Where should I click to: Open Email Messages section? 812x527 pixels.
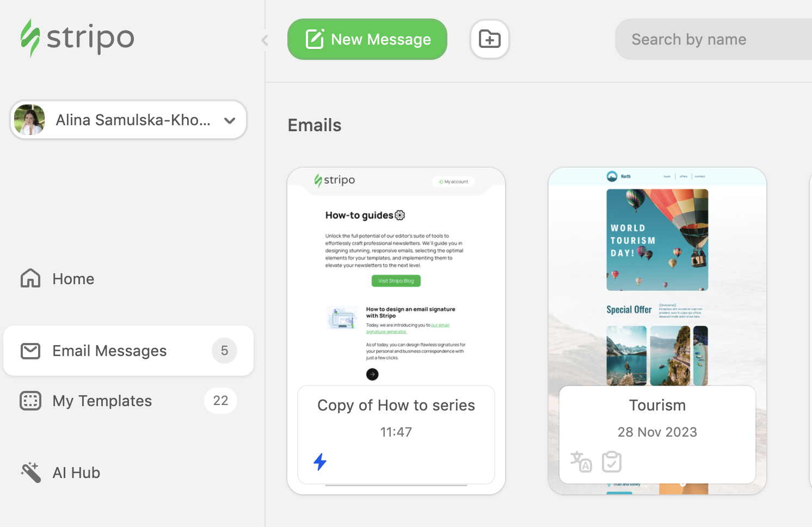pyautogui.click(x=128, y=351)
